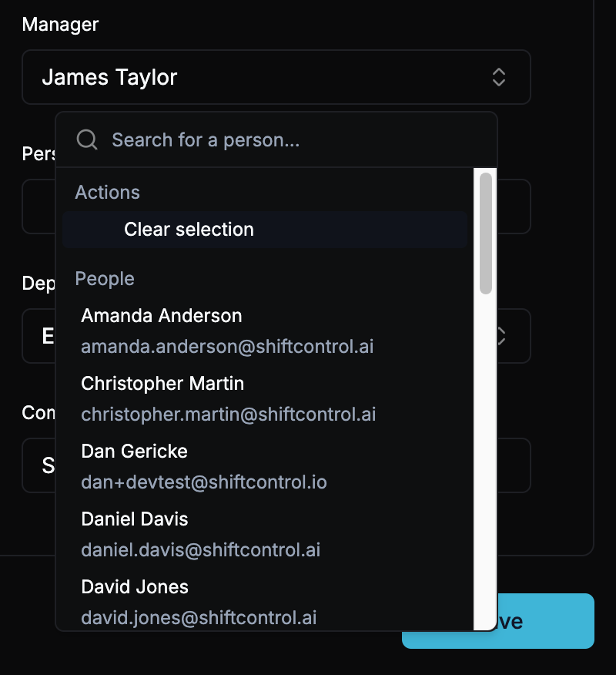Image resolution: width=616 pixels, height=675 pixels.
Task: Click the Manager field label
Action: click(x=60, y=25)
